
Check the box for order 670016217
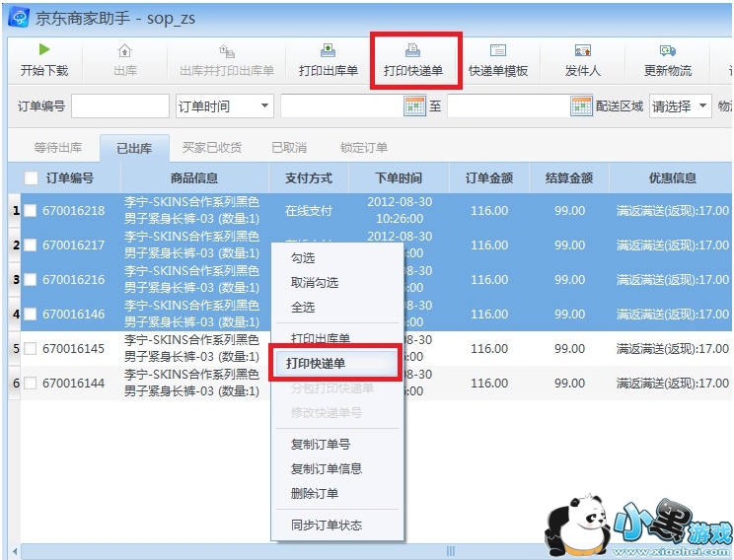[x=30, y=245]
